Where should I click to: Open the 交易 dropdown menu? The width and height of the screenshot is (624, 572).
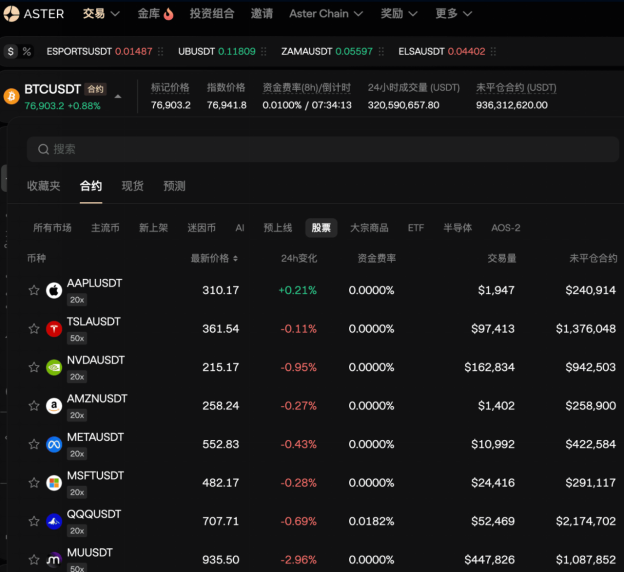[101, 14]
